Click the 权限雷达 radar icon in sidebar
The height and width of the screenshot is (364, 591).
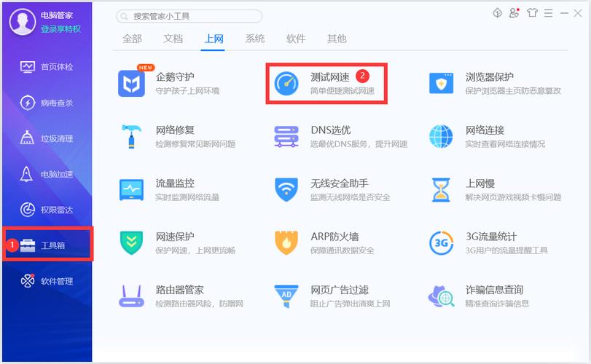(28, 210)
